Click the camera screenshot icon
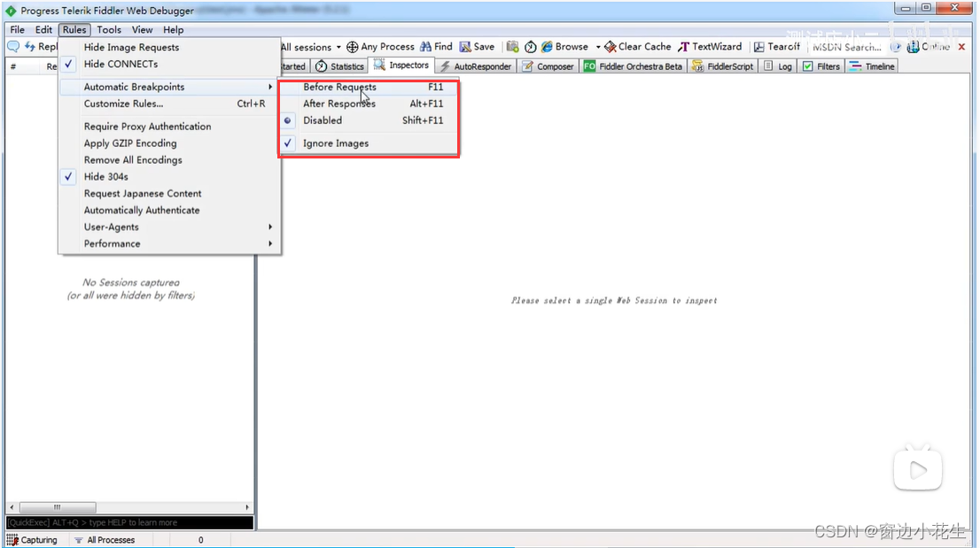The height and width of the screenshot is (548, 980). pos(512,47)
